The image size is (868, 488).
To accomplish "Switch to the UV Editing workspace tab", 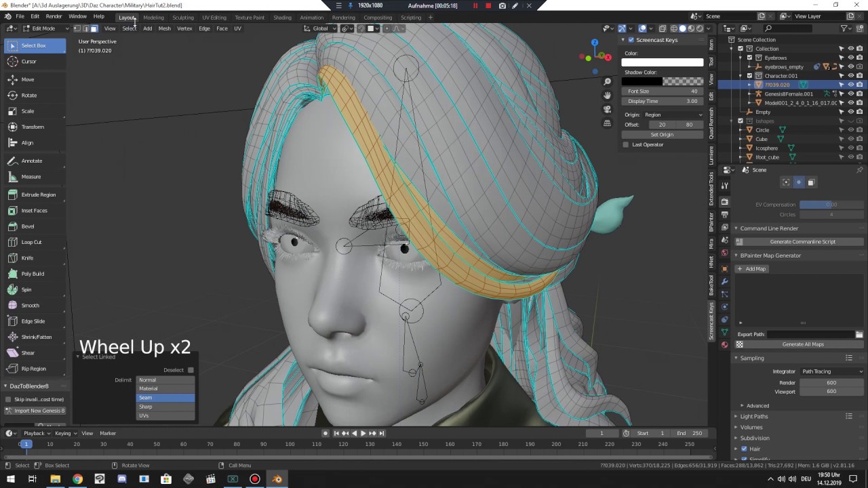I will click(x=214, y=17).
